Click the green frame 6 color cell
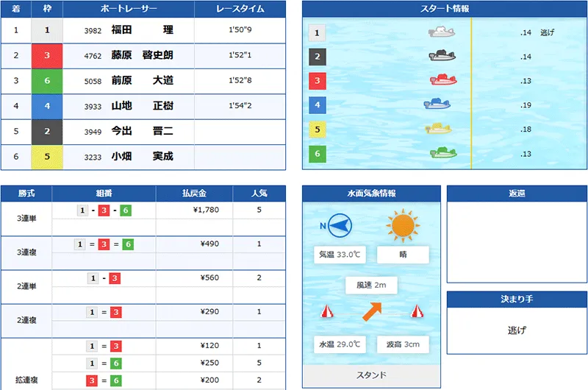The height and width of the screenshot is (390, 588). click(x=47, y=80)
